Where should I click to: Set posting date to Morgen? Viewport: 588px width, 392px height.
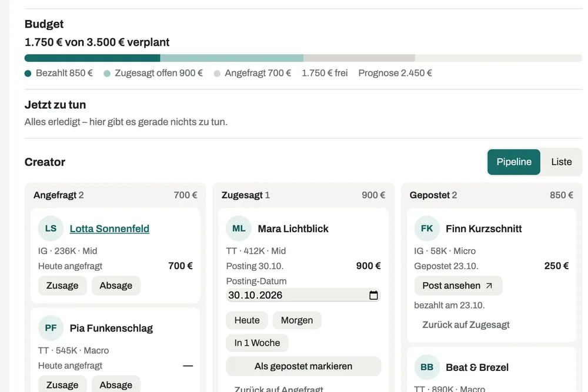click(296, 320)
